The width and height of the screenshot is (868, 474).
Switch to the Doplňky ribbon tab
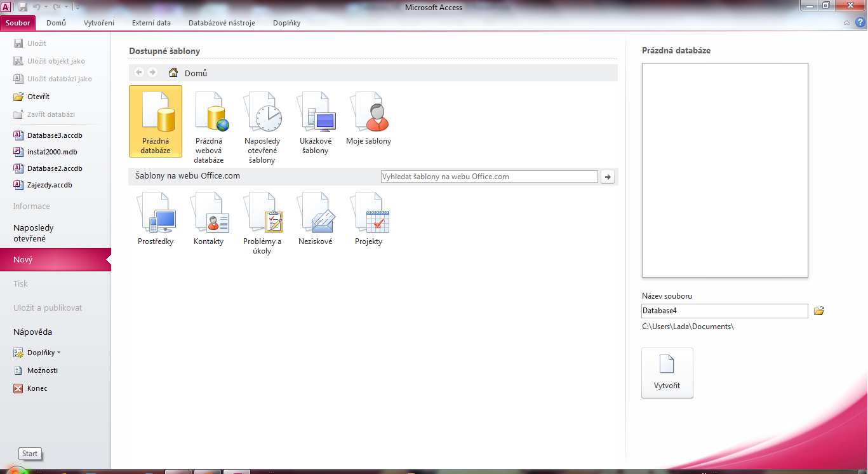pos(286,23)
